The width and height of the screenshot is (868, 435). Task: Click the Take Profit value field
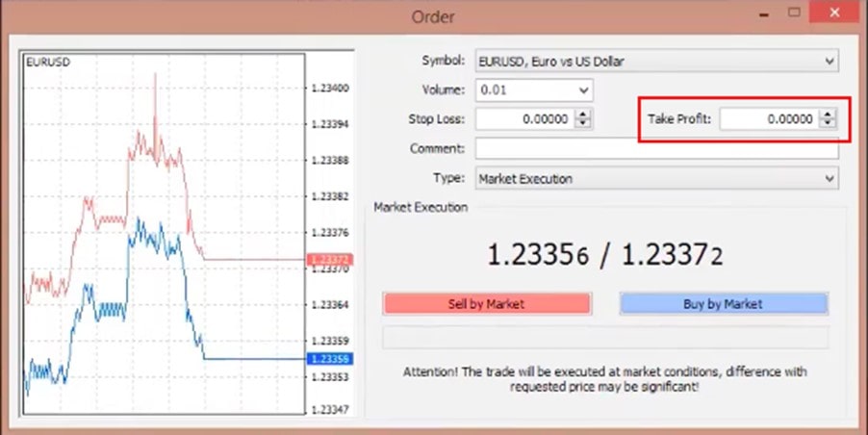770,119
